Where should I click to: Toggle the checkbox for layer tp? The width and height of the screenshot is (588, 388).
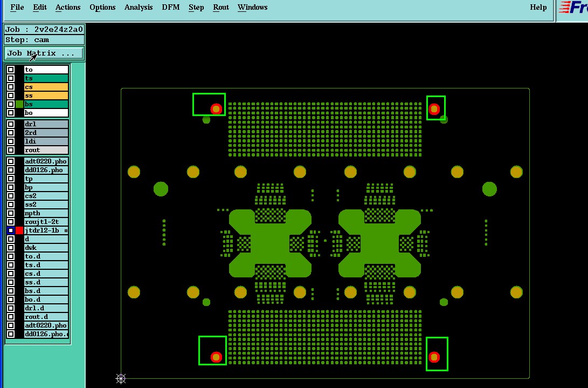coord(11,179)
